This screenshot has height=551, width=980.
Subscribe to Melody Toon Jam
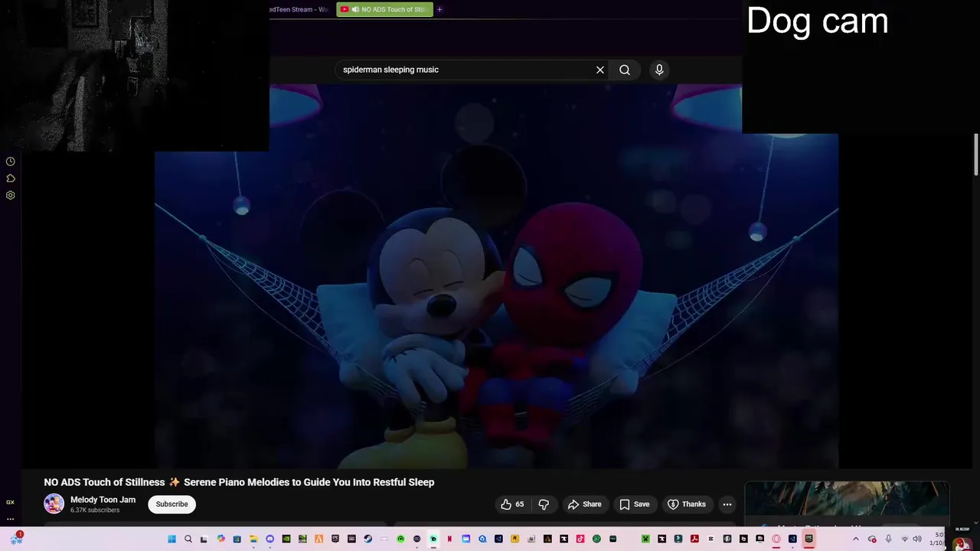tap(172, 504)
